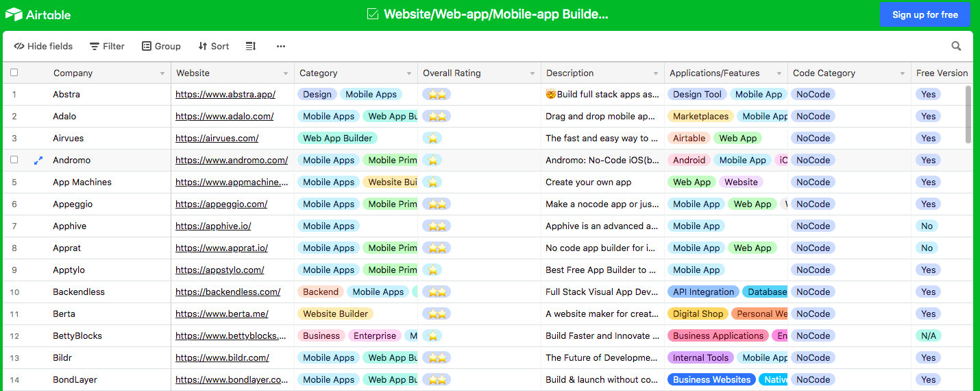Click Internal Tools tag in Bildr row
The image size is (980, 391).
pos(701,358)
